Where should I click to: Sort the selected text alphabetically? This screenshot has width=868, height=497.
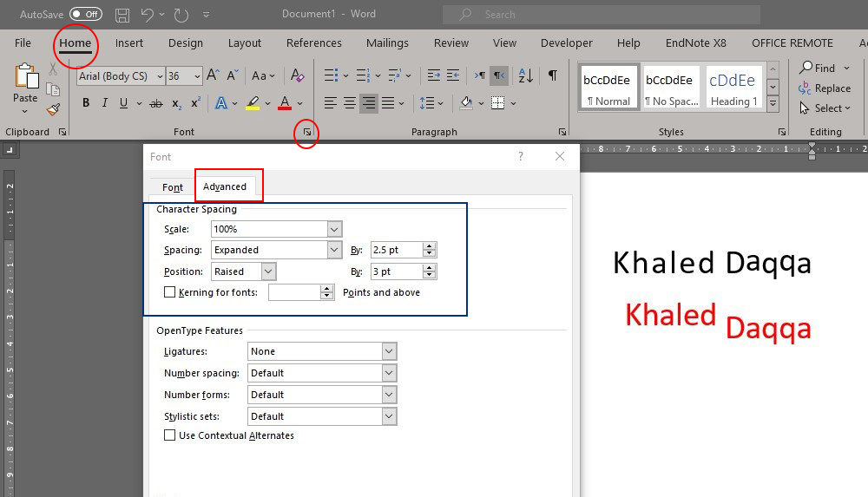click(x=526, y=75)
